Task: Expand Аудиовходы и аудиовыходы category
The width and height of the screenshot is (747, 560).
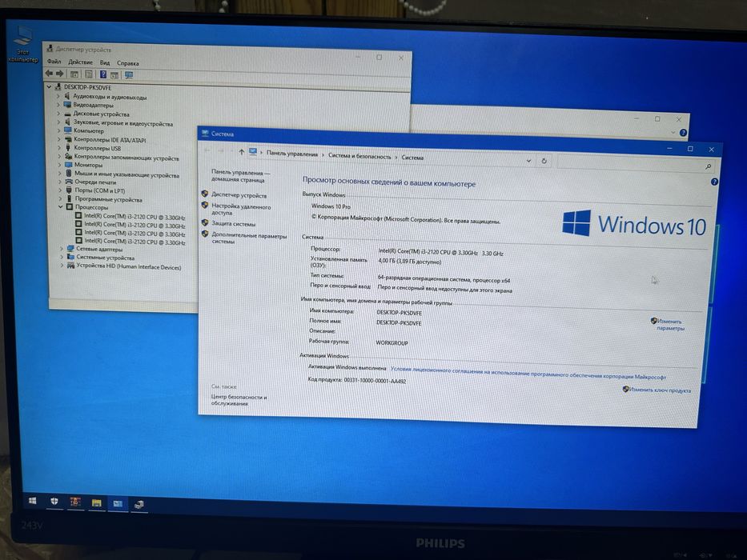Action: point(58,96)
